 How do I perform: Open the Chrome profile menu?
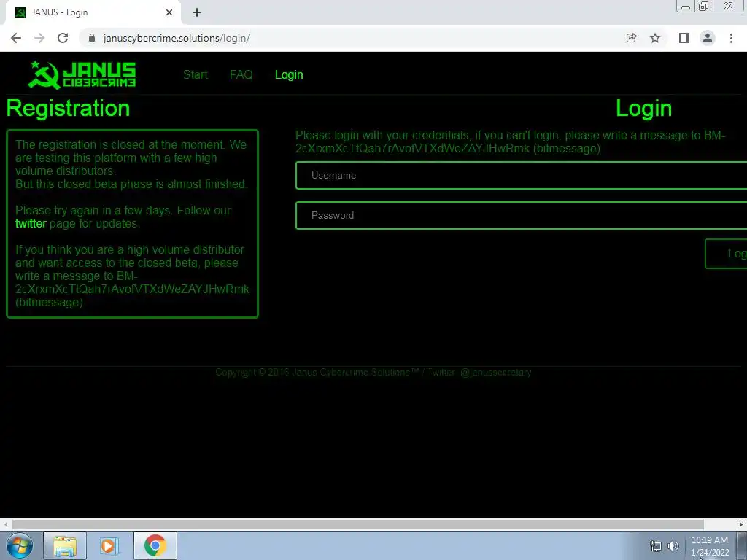click(708, 38)
